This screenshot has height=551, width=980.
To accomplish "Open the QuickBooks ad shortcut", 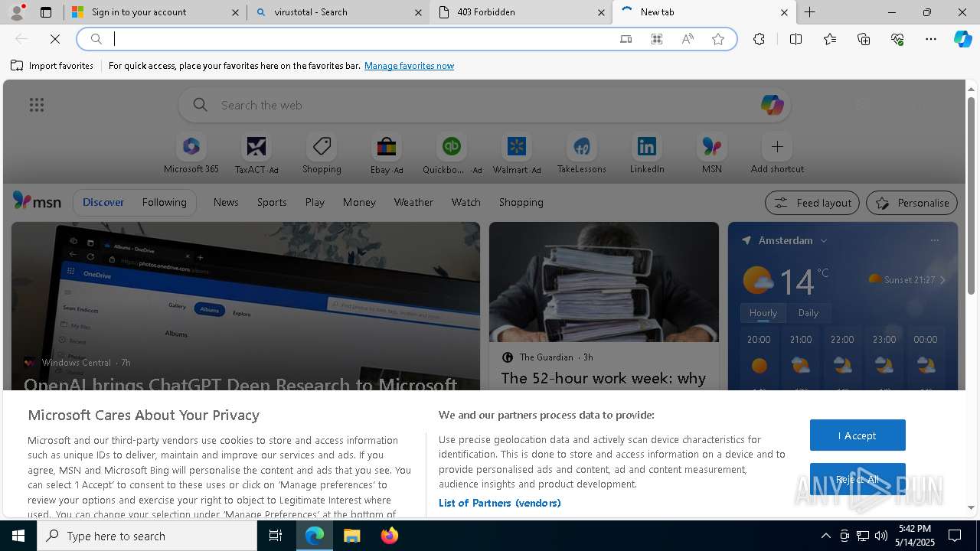I will click(452, 153).
